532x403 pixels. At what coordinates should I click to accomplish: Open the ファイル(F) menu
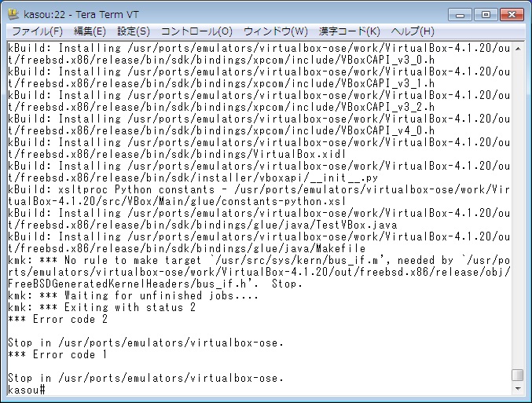(37, 31)
